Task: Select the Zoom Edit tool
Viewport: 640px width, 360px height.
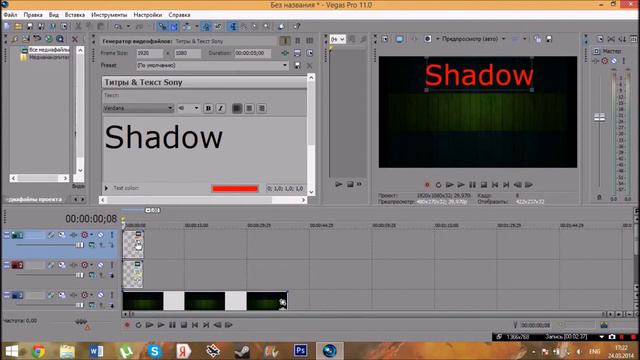Action: tap(267, 27)
